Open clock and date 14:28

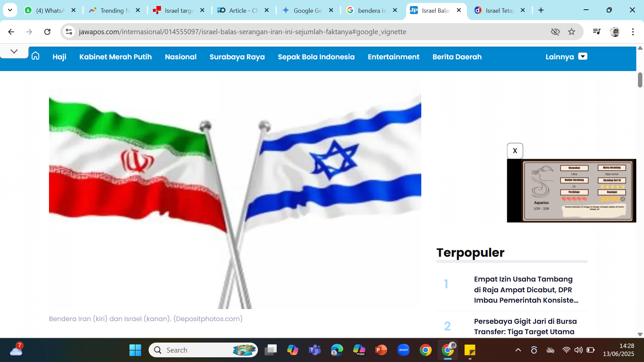(x=619, y=350)
